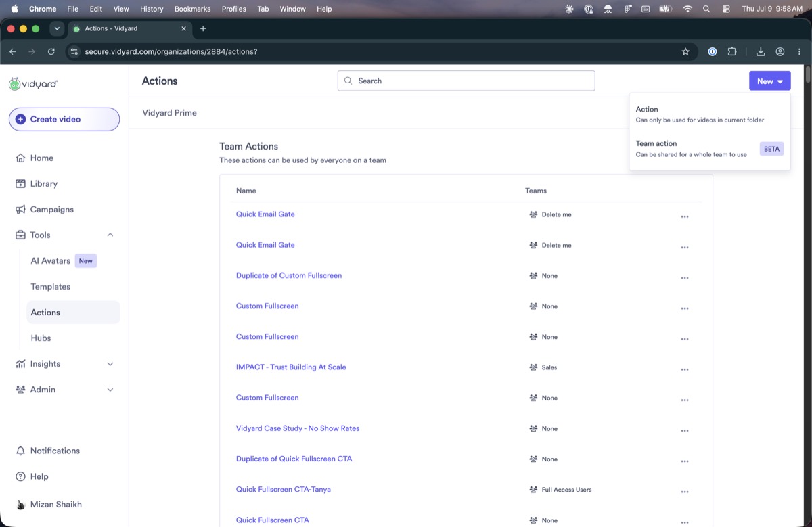The height and width of the screenshot is (527, 812).
Task: Open 1Password extension icon
Action: pos(713,51)
